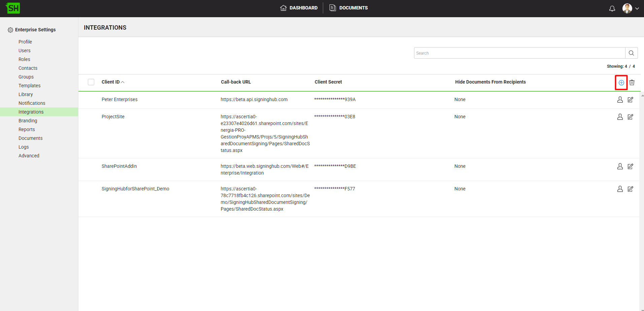Open the Templates settings page
This screenshot has width=644, height=311.
(29, 86)
